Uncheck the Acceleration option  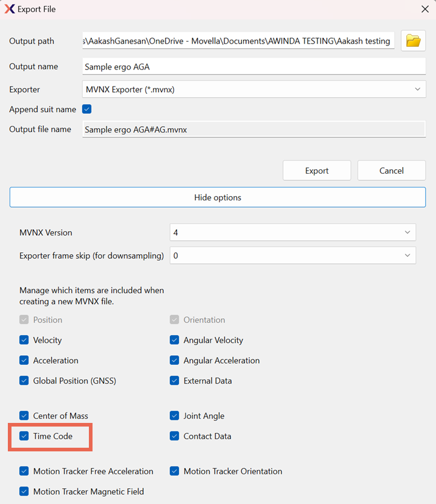click(24, 361)
